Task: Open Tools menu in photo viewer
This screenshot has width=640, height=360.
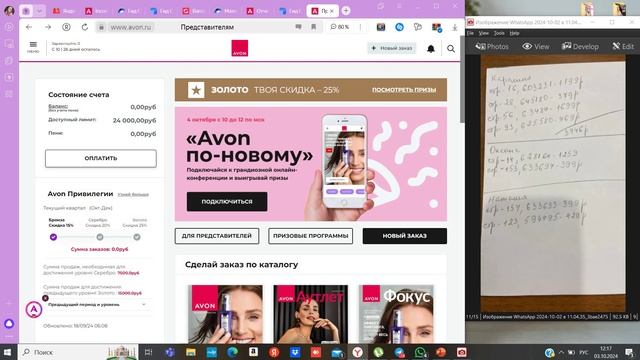Action: pos(499,33)
